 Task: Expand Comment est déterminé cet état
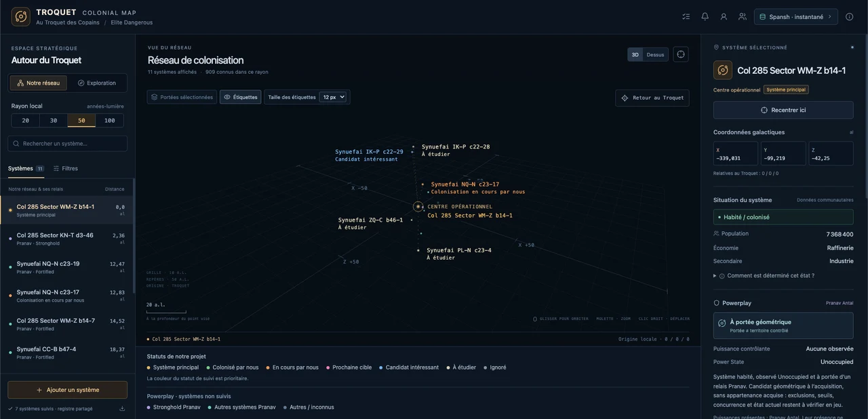click(x=764, y=276)
